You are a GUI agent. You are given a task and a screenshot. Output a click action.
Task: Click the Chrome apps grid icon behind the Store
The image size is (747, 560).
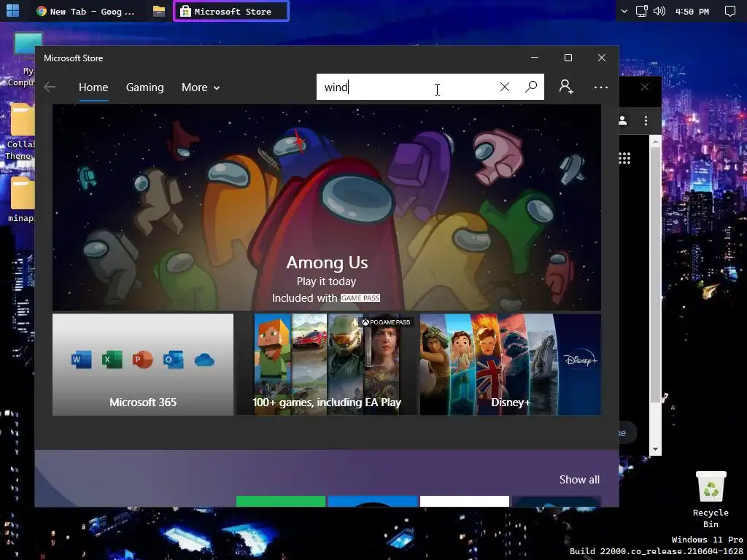624,158
